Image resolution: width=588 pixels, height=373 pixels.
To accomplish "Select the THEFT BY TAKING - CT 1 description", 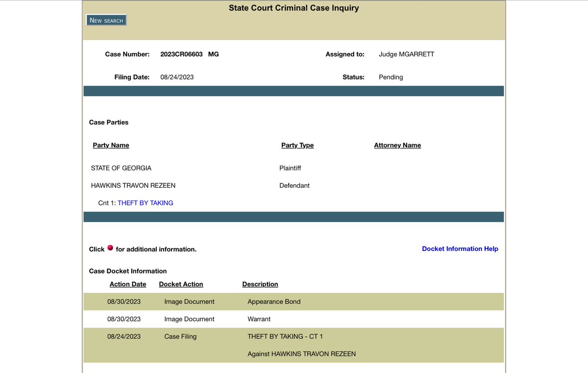I will [285, 337].
